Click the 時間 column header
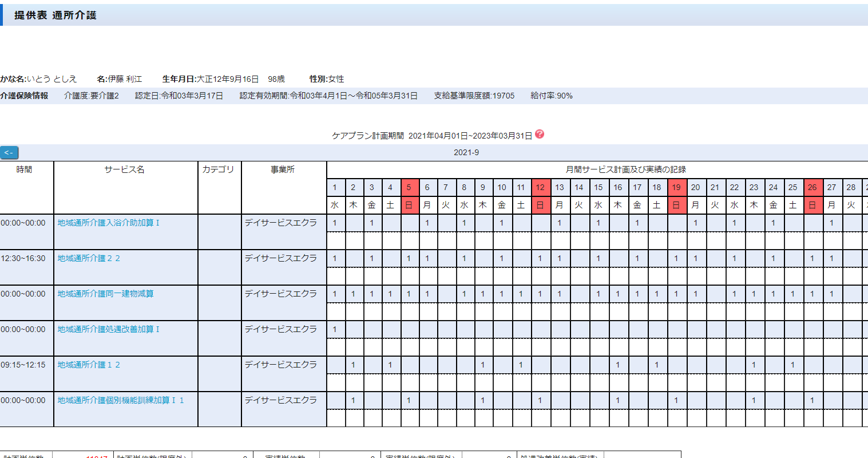 [25, 169]
